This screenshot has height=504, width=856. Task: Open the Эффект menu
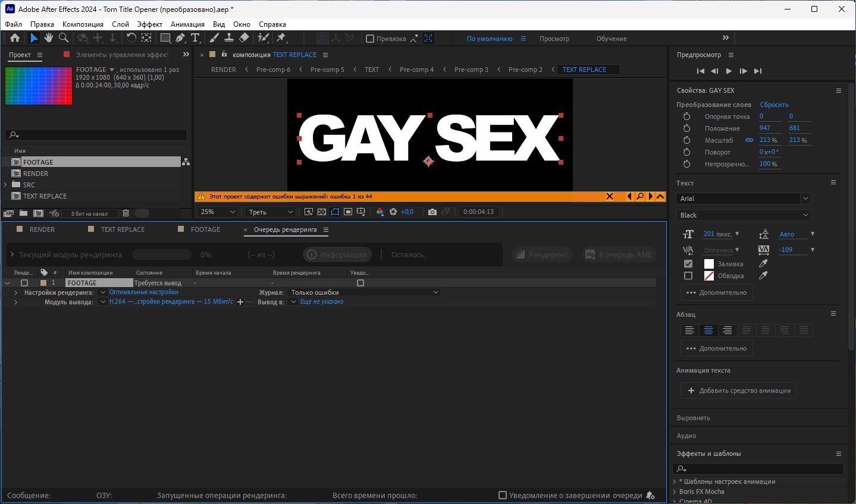click(x=149, y=24)
